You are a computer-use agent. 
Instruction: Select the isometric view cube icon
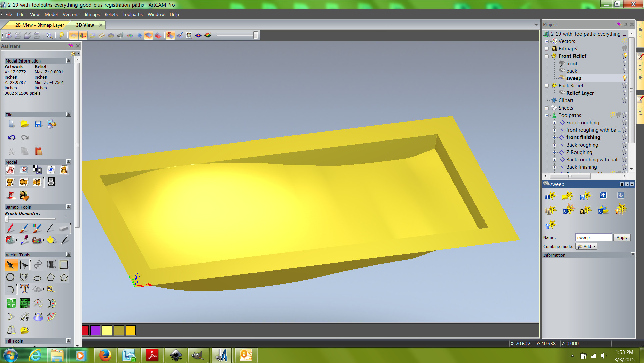click(x=9, y=35)
